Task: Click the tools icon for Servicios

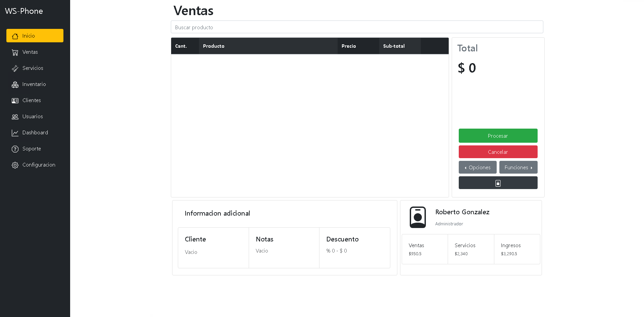Action: (15, 69)
